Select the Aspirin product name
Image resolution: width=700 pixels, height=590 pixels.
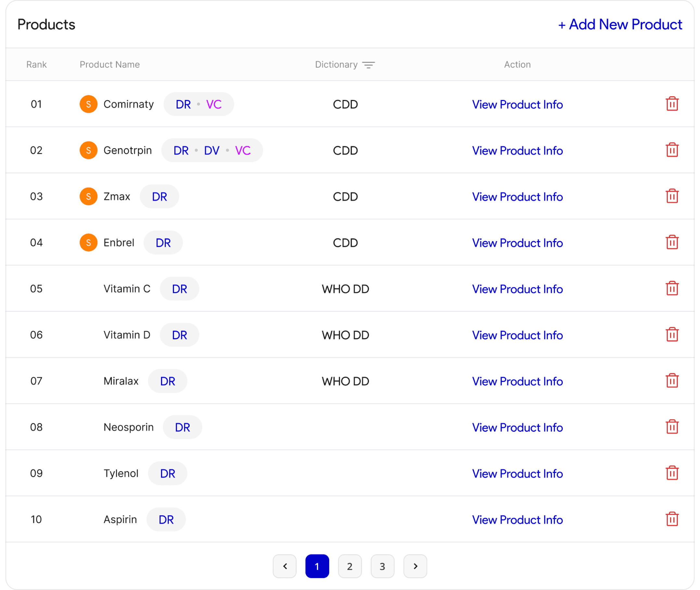tap(120, 520)
